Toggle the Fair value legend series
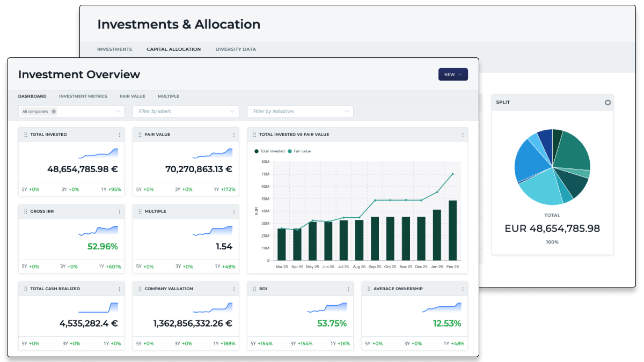Screen dimensions: 644x362 [299, 151]
